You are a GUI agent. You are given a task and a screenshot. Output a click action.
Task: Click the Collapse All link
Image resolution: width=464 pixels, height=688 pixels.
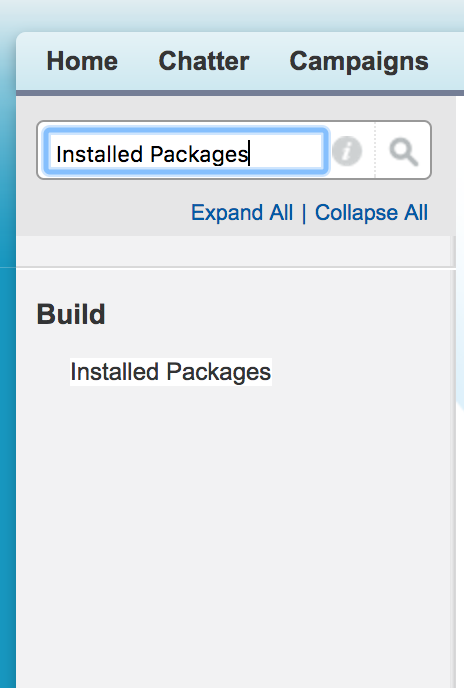coord(371,213)
